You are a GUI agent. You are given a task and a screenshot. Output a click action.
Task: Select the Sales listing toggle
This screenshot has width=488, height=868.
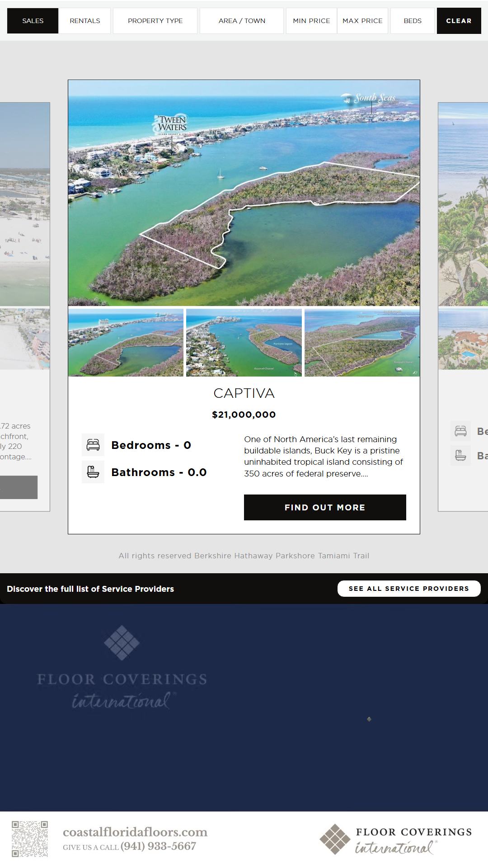point(33,21)
